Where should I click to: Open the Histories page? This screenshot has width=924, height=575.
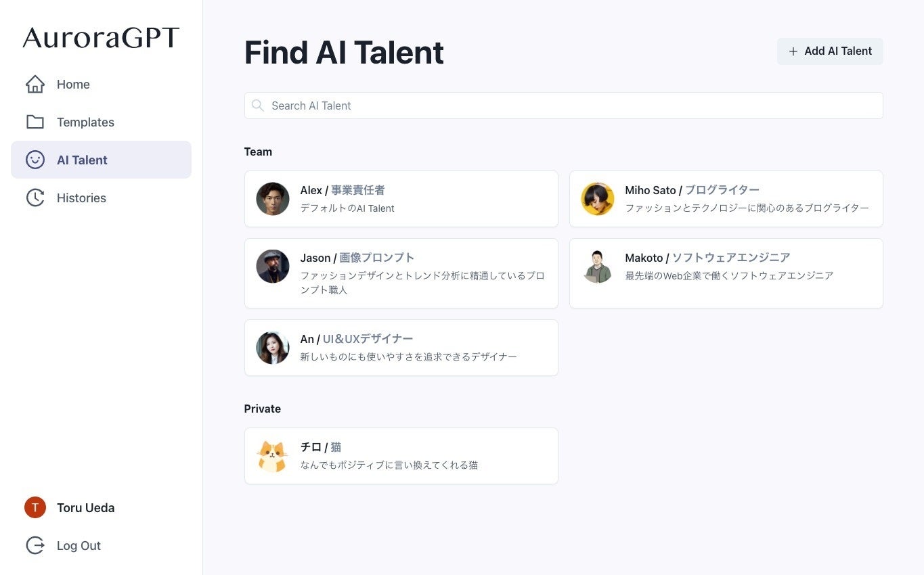tap(81, 198)
